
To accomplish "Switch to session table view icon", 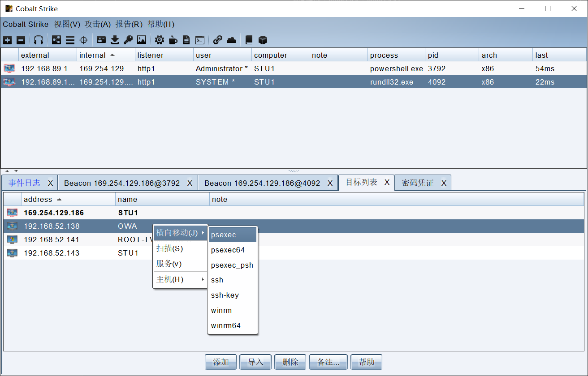I will [70, 40].
